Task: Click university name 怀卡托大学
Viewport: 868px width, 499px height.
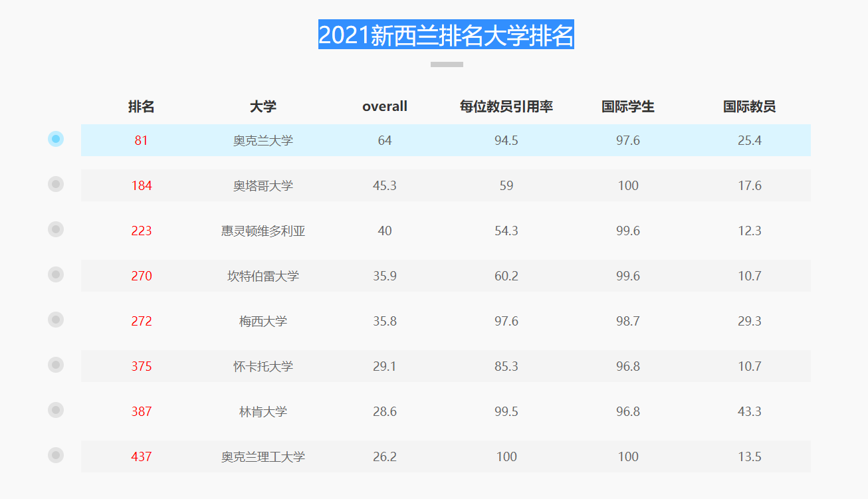Action: click(263, 366)
